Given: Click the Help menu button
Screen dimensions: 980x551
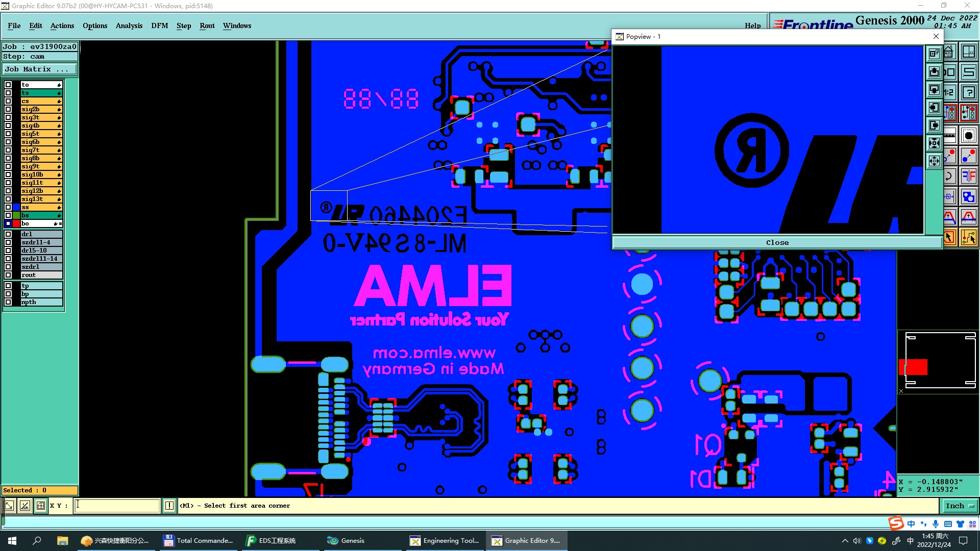Looking at the screenshot, I should (752, 26).
